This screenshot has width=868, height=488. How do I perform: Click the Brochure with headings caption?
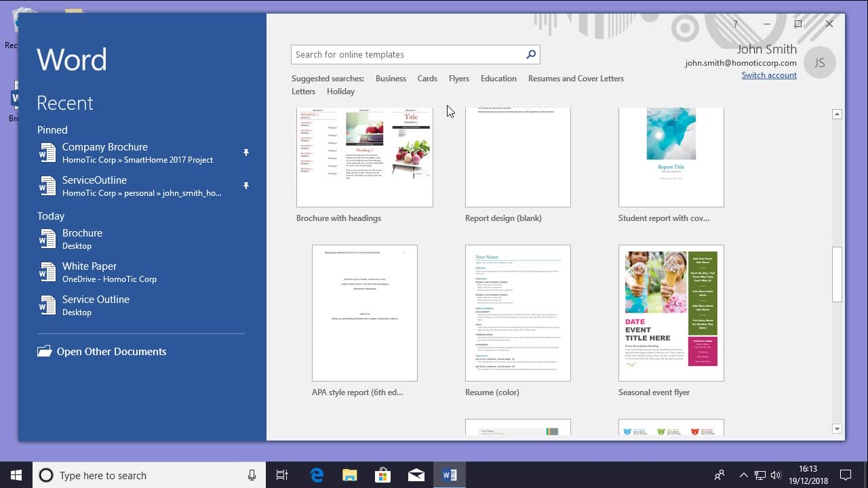pyautogui.click(x=338, y=218)
